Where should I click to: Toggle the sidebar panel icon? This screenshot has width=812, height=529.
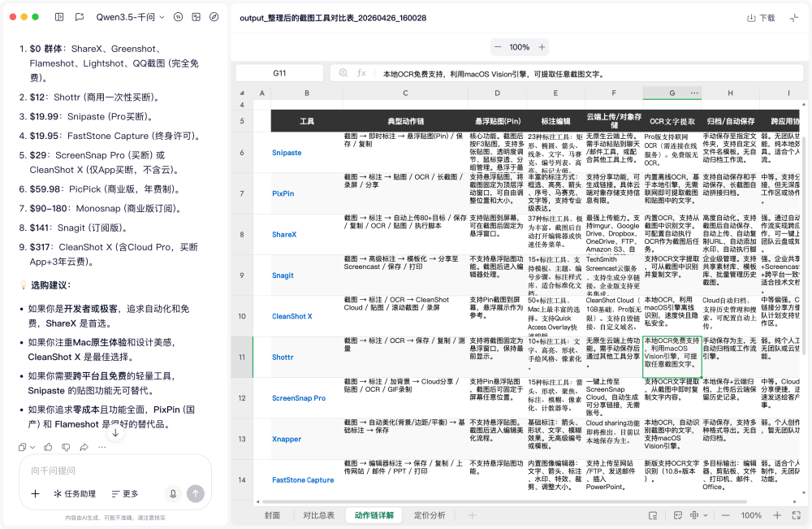click(x=59, y=17)
